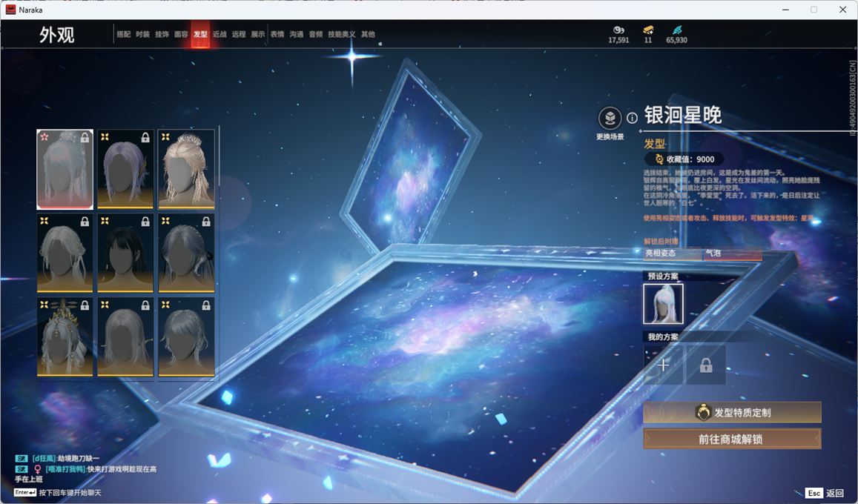Screen dimensions: 858x504
Task: Switch to the 音频 tab
Action: (x=316, y=34)
